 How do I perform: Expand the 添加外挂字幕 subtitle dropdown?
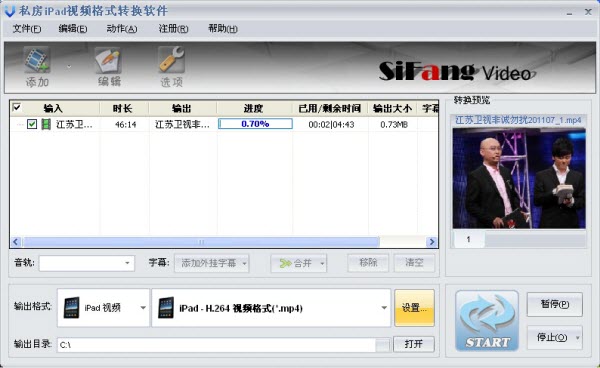(244, 263)
